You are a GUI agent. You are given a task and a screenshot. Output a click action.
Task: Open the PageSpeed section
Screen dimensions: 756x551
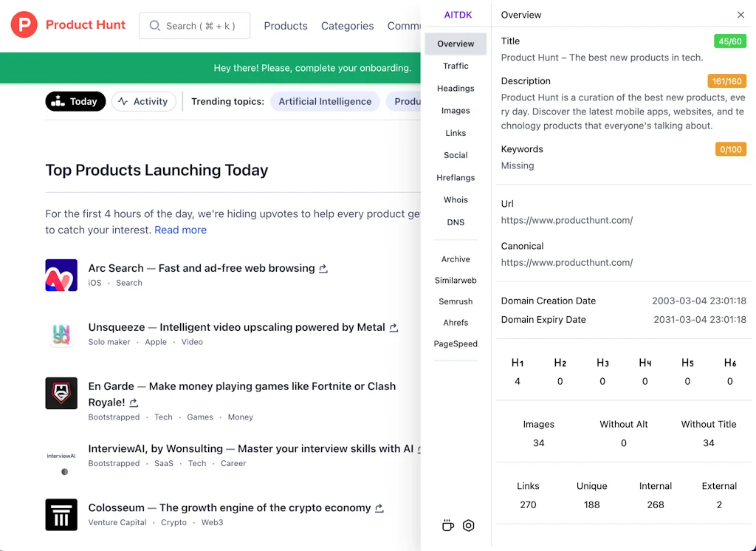tap(456, 343)
